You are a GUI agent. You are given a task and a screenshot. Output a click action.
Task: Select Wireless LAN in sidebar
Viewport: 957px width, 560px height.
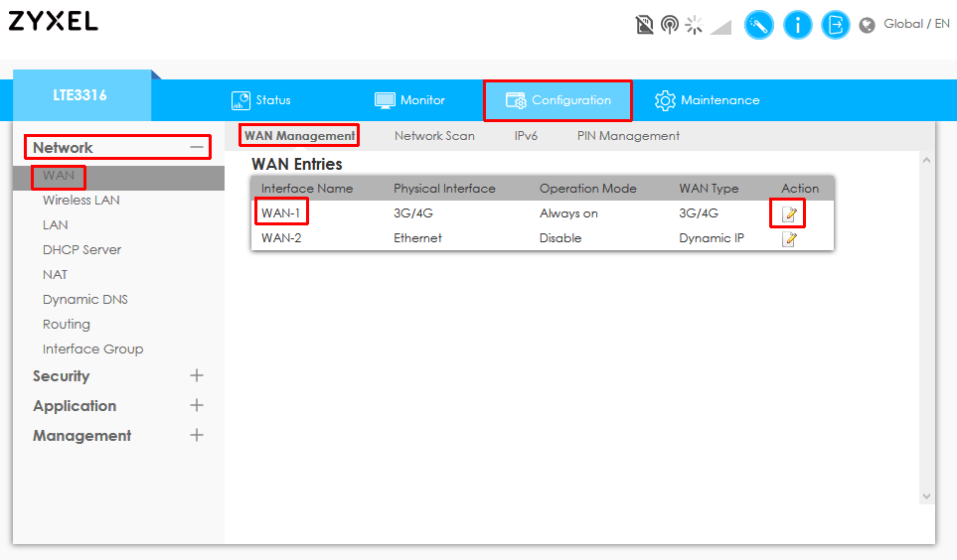click(80, 201)
